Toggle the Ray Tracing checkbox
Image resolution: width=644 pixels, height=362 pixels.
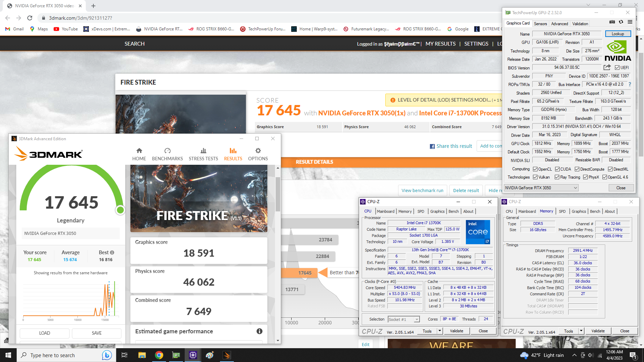click(x=557, y=177)
